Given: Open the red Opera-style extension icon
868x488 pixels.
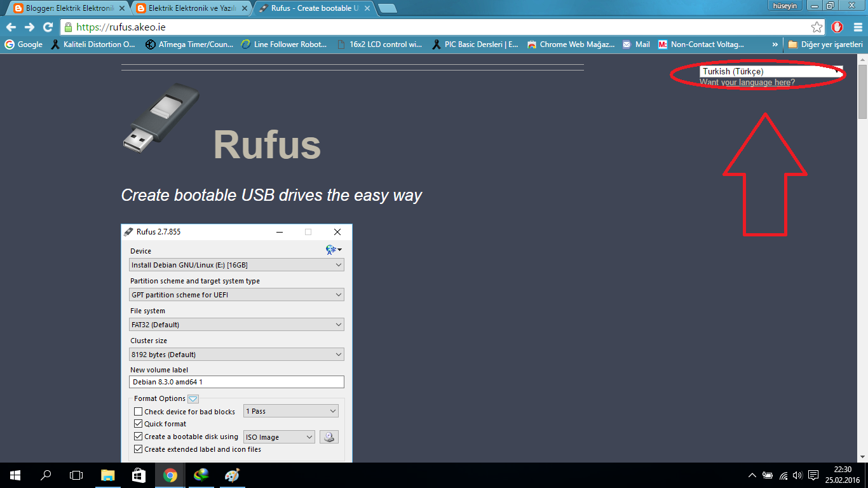Looking at the screenshot, I should click(x=837, y=27).
